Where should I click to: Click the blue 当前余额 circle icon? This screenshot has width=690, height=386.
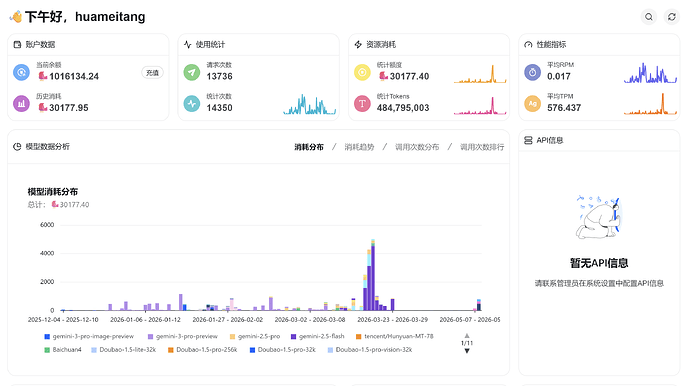coord(21,72)
